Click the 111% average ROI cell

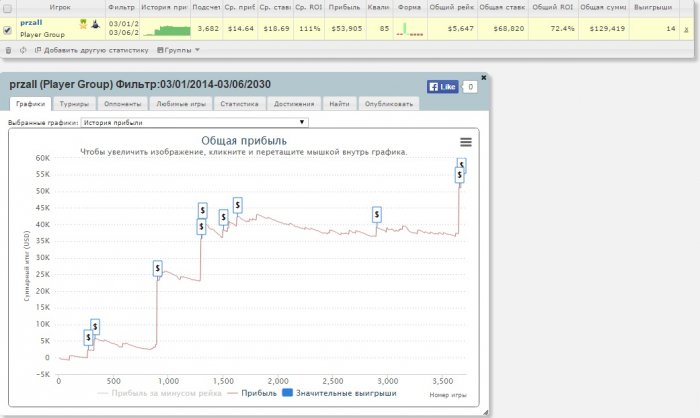309,29
